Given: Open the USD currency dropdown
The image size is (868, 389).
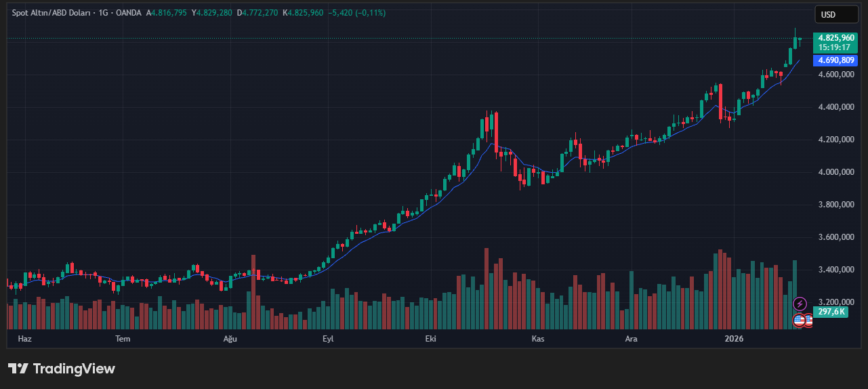Looking at the screenshot, I should point(835,14).
